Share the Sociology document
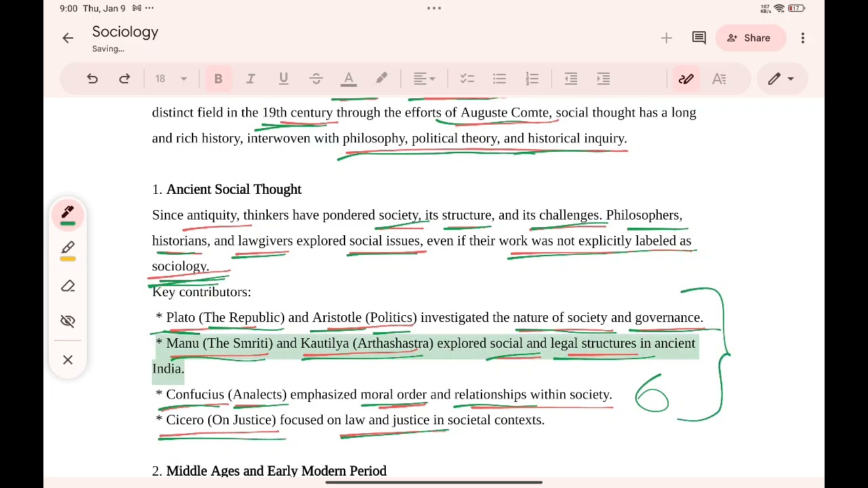Image resolution: width=868 pixels, height=488 pixels. 751,38
